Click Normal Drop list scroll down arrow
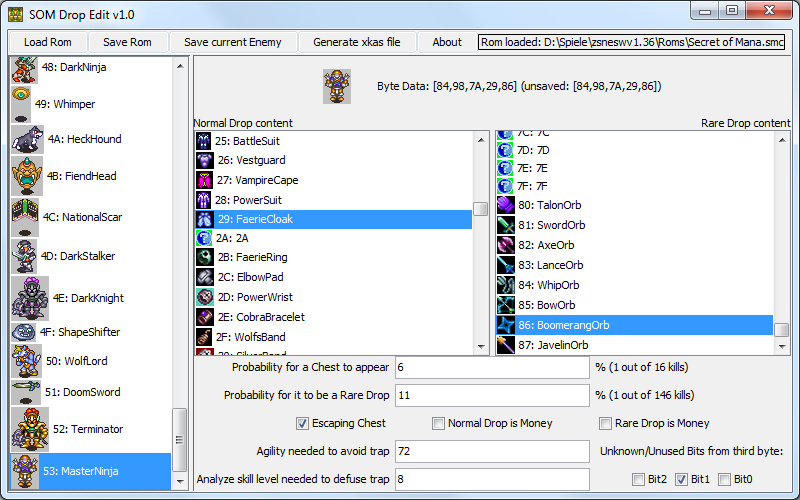The height and width of the screenshot is (500, 800). pos(480,346)
